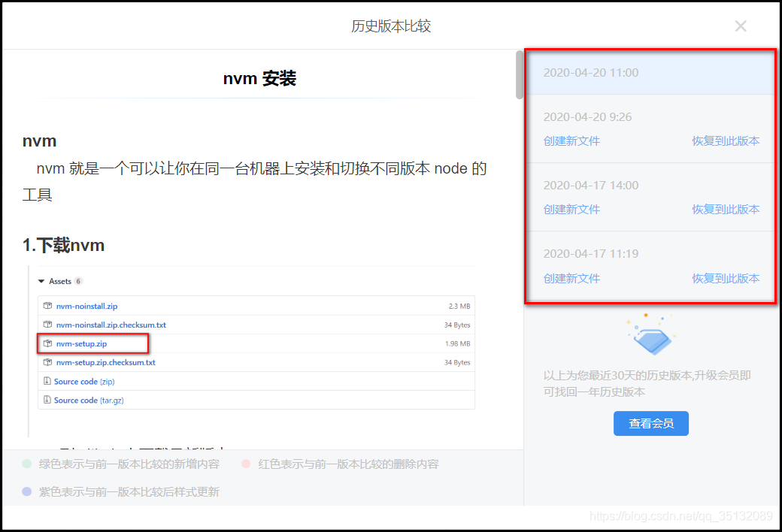Screen dimensions: 782x532
Task: Open nvm-setup.zip.checksum.txt link
Action: click(x=105, y=362)
